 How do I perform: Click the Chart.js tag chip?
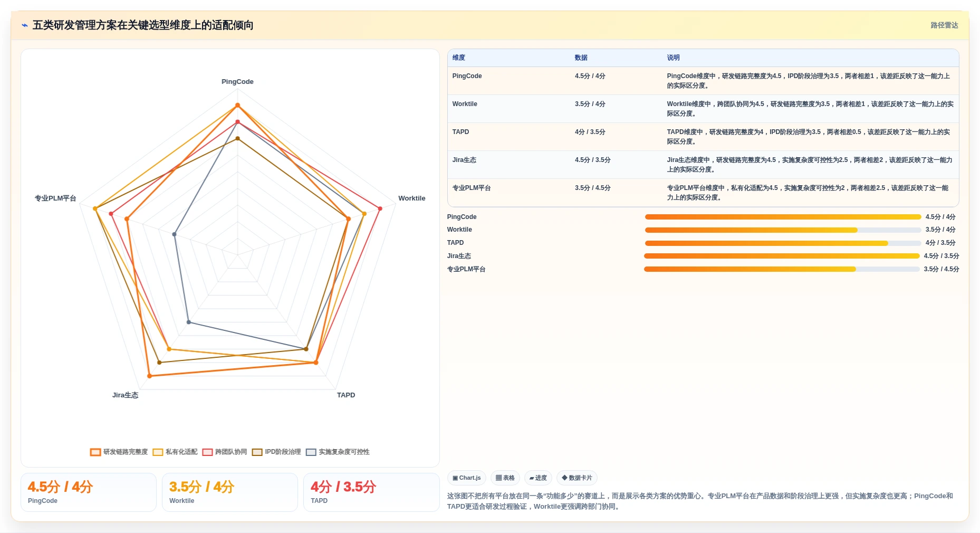(x=467, y=478)
